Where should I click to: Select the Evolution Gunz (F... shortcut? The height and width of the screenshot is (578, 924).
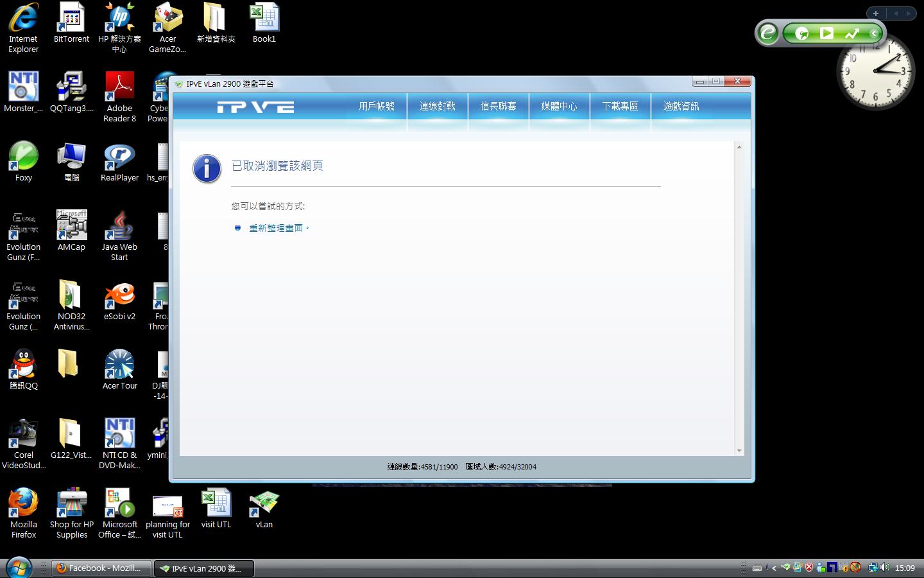[x=23, y=236]
